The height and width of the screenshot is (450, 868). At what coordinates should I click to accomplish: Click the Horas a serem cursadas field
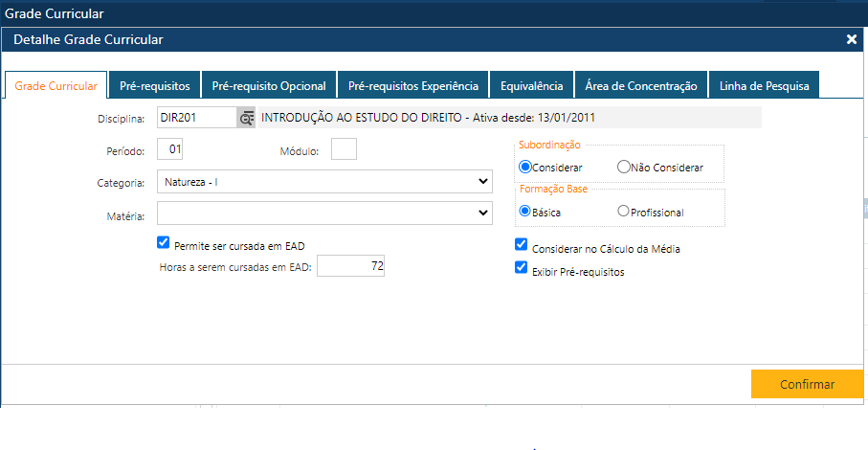pos(350,267)
